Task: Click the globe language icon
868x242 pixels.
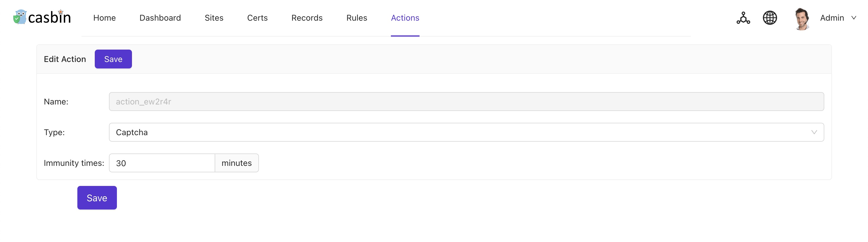Action: [770, 18]
